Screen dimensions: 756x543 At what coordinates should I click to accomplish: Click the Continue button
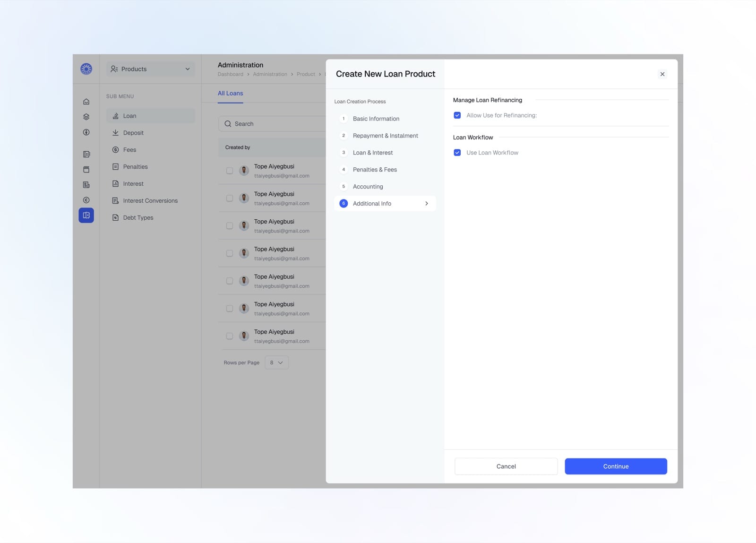(x=616, y=466)
